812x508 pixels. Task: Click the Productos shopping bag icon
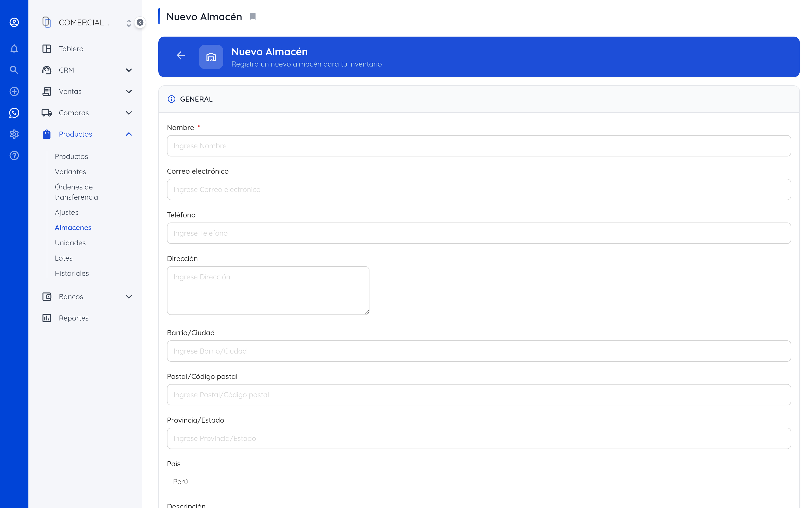tap(47, 134)
